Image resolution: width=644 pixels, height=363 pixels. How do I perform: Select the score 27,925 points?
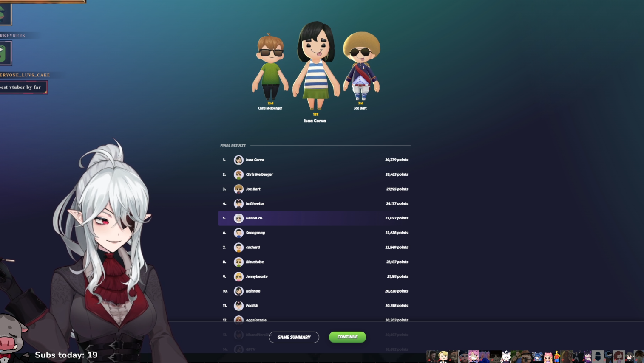pos(397,189)
